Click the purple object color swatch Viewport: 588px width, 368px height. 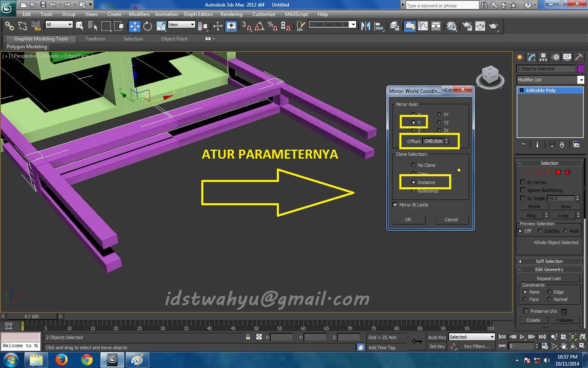(581, 69)
